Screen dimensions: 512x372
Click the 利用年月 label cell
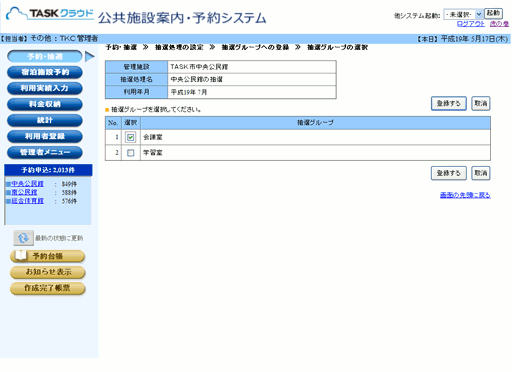click(136, 92)
